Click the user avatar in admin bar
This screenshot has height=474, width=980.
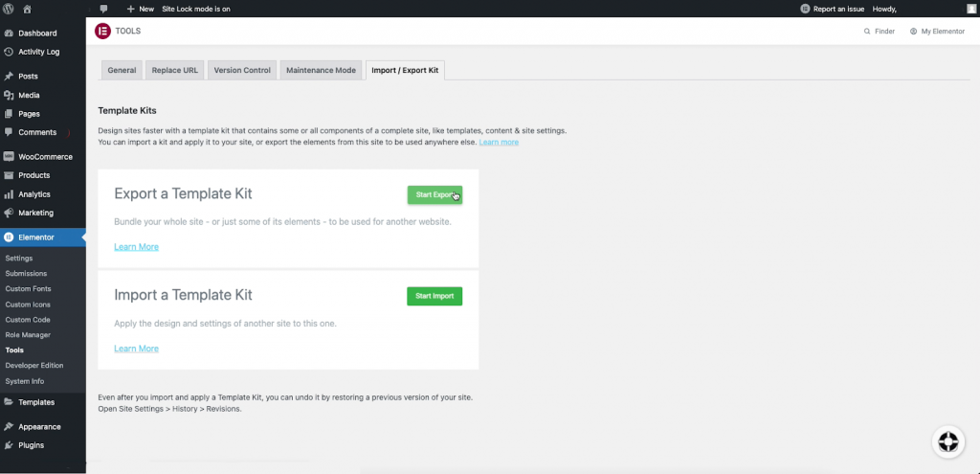(971, 9)
